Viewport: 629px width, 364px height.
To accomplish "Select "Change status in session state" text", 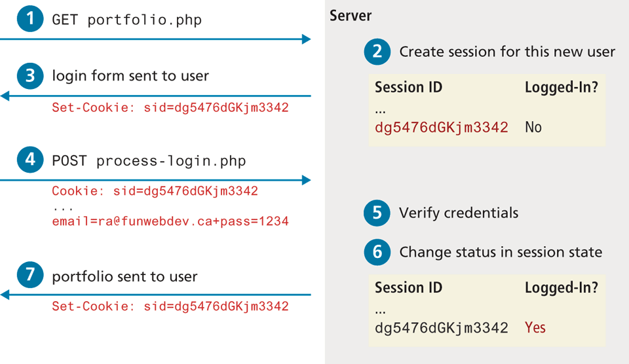I will 501,252.
